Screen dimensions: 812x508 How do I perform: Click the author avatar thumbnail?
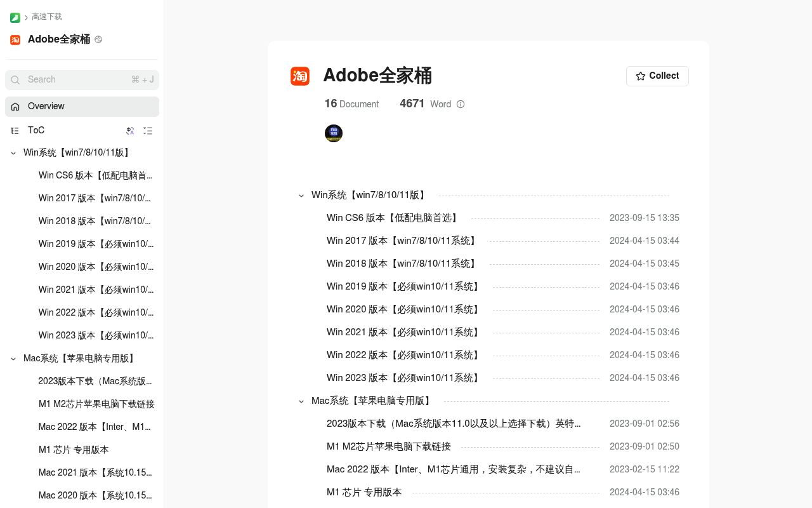(x=334, y=133)
